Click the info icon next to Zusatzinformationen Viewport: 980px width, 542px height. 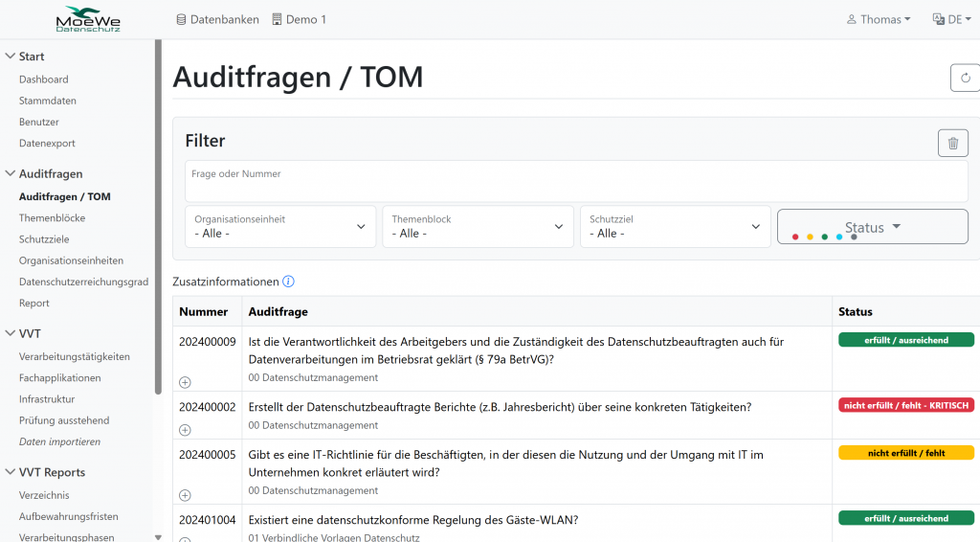288,282
